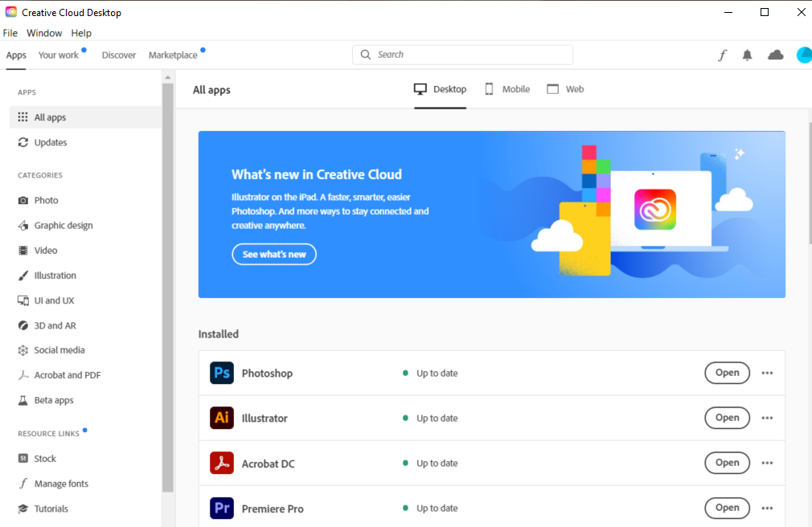Click the All apps page heading
812x527 pixels.
211,89
